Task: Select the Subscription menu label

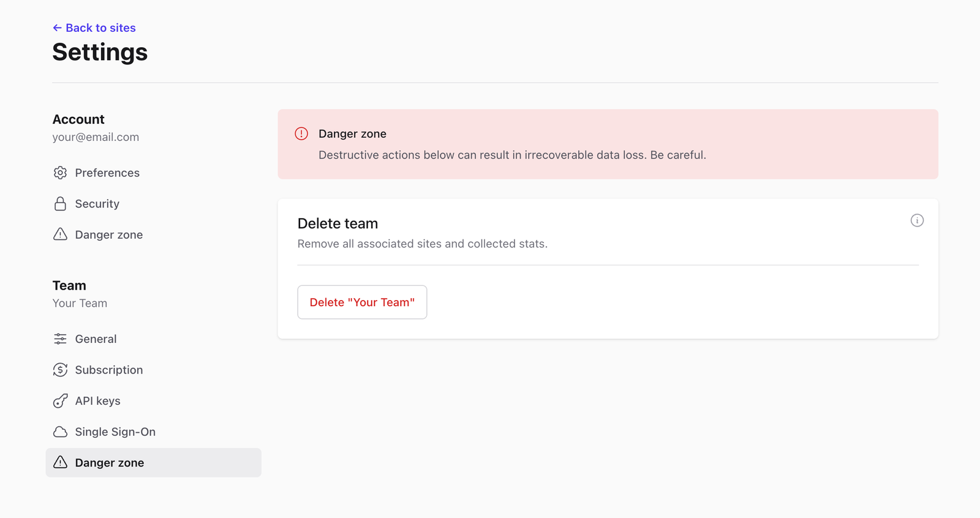Action: 108,370
